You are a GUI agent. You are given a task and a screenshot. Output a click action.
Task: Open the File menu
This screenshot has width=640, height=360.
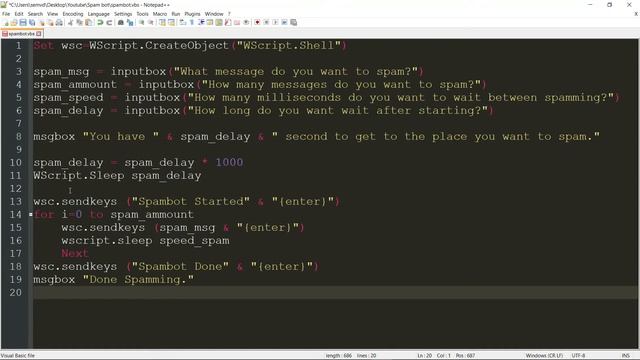[x=6, y=14]
